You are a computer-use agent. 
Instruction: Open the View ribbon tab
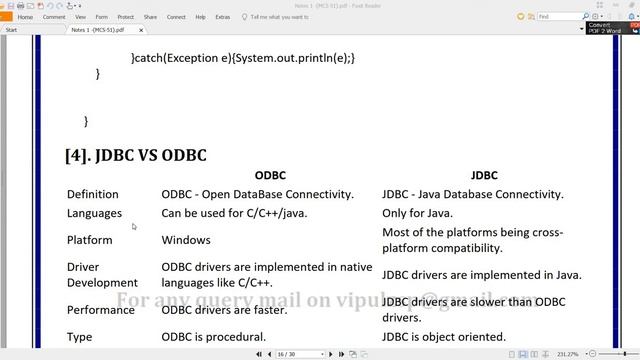(80, 17)
